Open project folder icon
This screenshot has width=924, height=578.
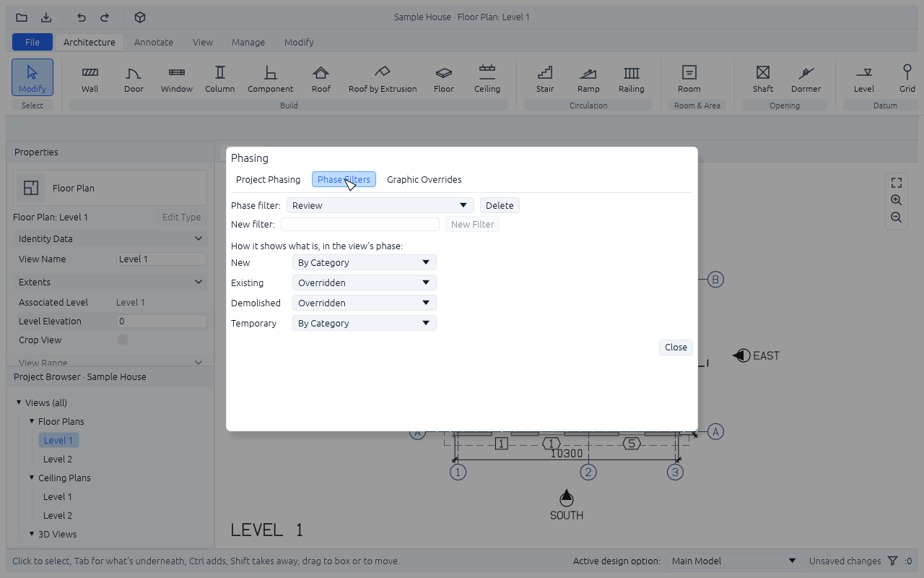point(22,17)
